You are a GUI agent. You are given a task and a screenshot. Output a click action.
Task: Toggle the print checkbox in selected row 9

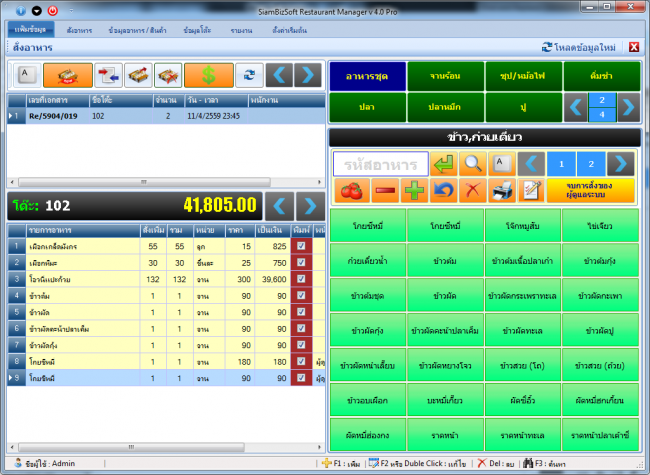(x=301, y=378)
